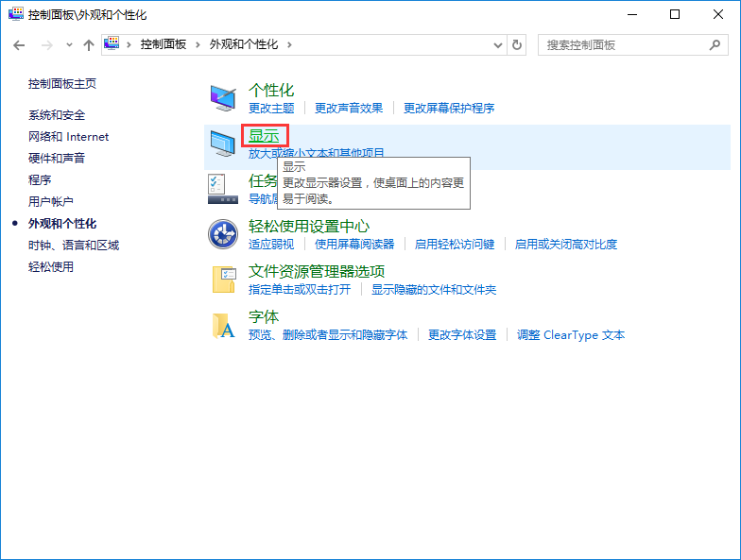Select 时钟、语言和区域 in the sidebar
This screenshot has width=741, height=560.
click(x=74, y=246)
